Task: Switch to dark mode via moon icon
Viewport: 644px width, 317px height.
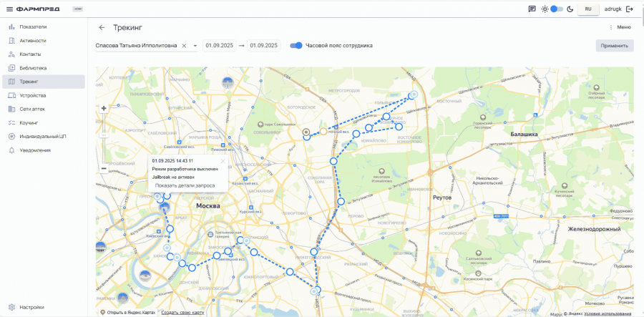Action: click(x=570, y=9)
